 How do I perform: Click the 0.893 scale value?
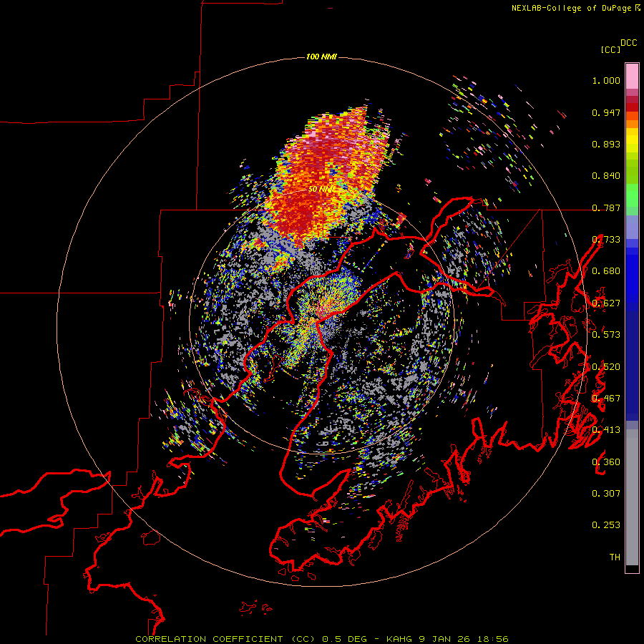click(606, 144)
